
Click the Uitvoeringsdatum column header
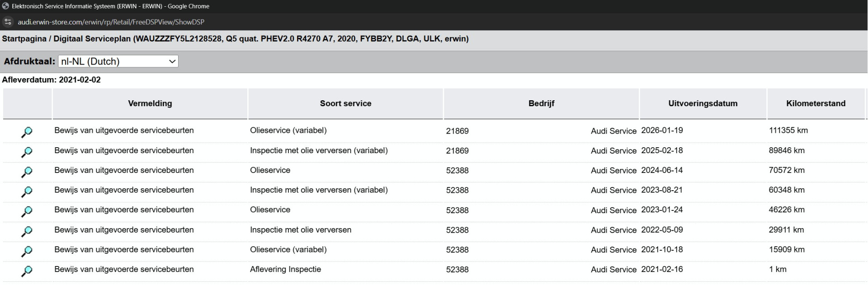click(x=703, y=103)
